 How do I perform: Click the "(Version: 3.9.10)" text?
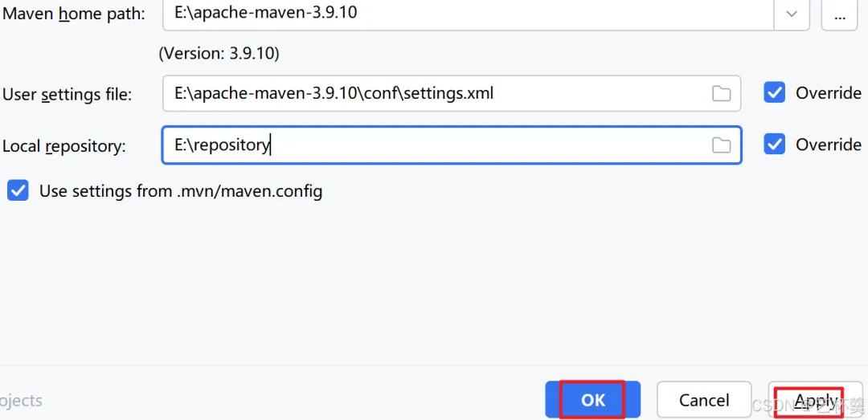point(219,54)
